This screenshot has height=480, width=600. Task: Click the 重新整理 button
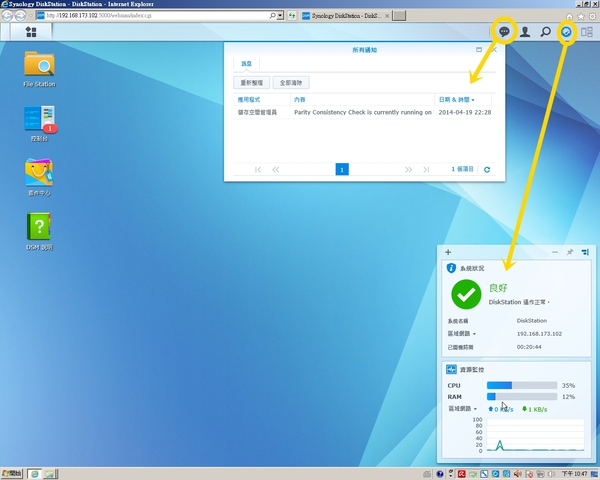coord(251,82)
